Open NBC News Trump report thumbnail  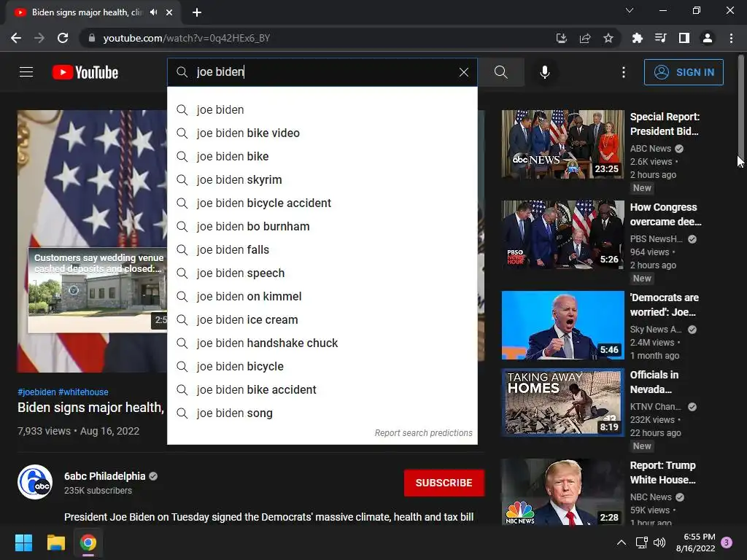[x=562, y=492]
